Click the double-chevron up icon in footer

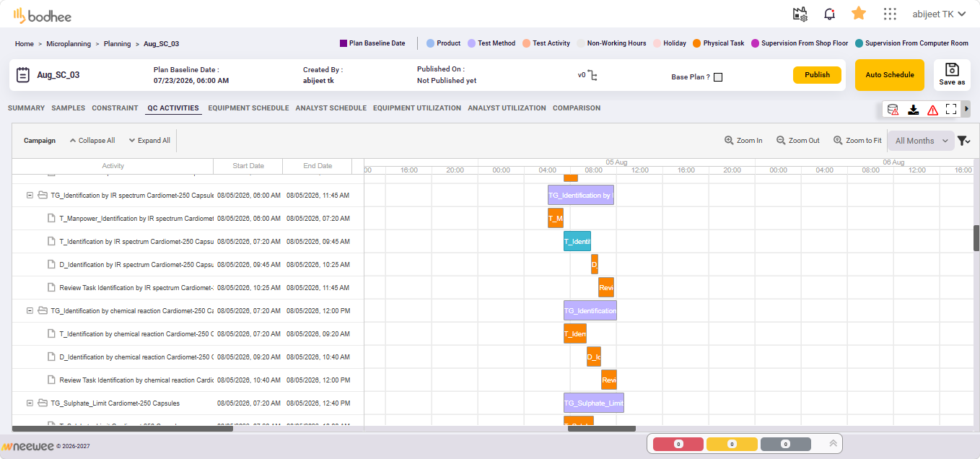[x=833, y=444]
